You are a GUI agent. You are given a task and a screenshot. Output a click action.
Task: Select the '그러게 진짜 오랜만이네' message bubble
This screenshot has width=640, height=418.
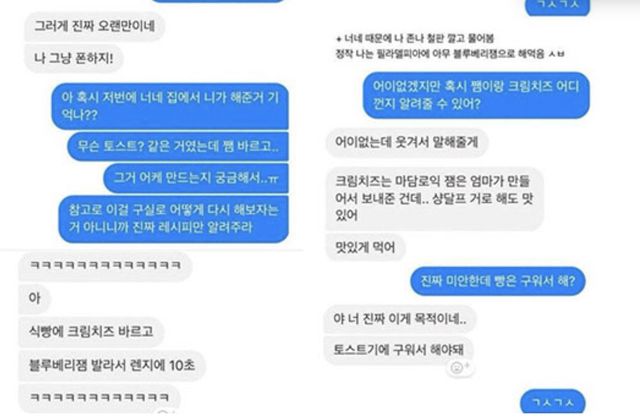[x=95, y=26]
